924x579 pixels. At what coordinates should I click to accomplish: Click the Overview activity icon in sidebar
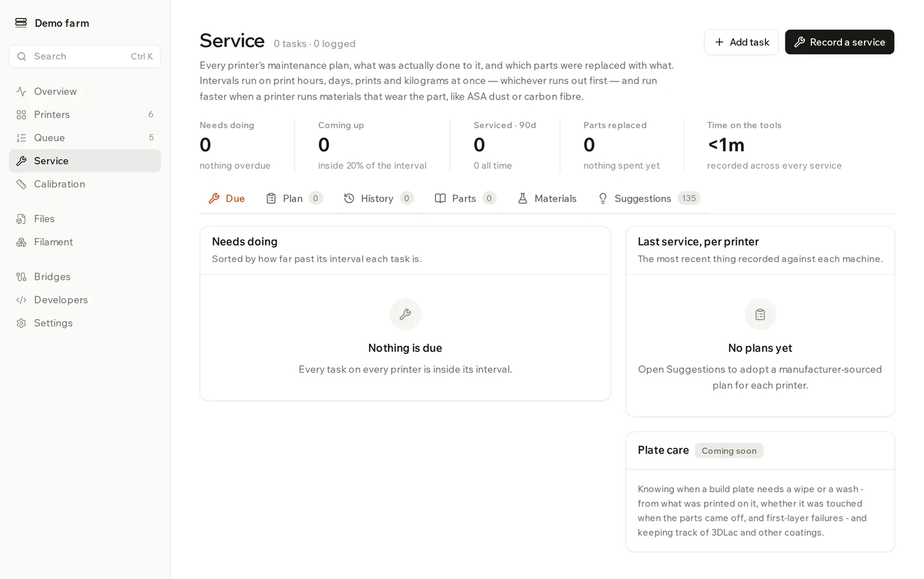(21, 91)
